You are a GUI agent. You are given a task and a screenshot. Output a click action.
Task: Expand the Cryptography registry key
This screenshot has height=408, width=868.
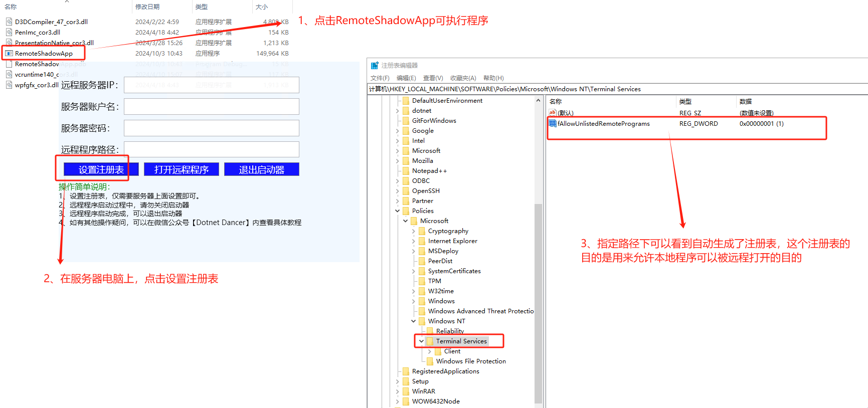pos(413,231)
